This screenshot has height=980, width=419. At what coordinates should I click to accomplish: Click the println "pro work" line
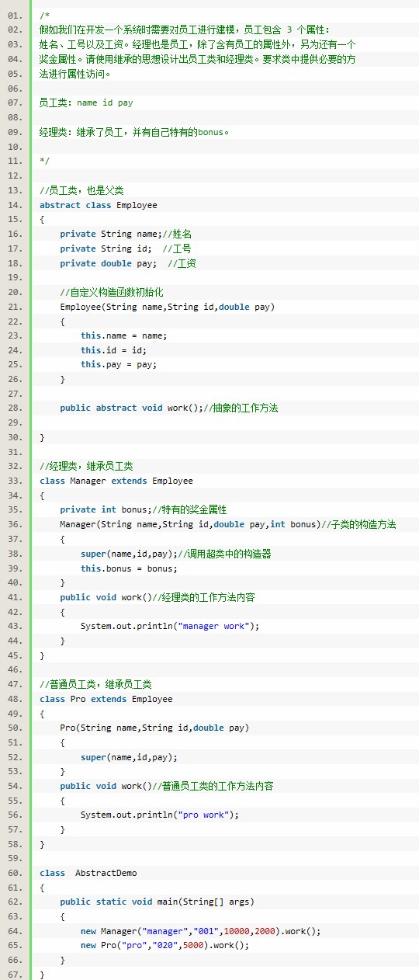click(160, 815)
